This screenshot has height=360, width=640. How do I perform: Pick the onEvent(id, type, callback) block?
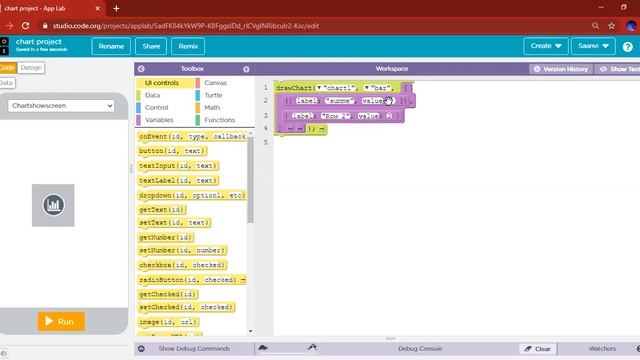tap(192, 136)
